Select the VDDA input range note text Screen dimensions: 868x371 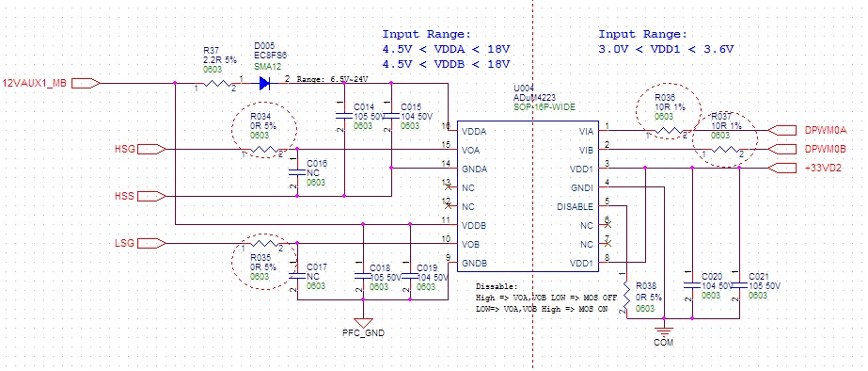(x=446, y=49)
